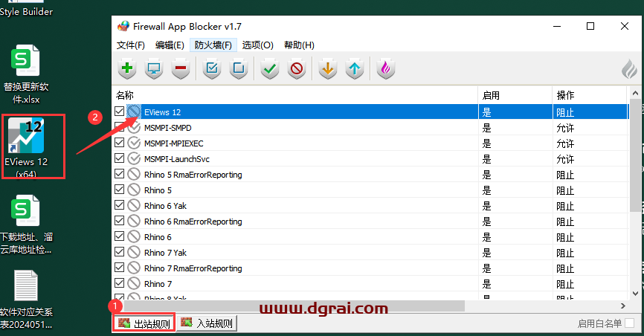
Task: Toggle the Rhino 6 rule checkbox
Action: pyautogui.click(x=120, y=236)
